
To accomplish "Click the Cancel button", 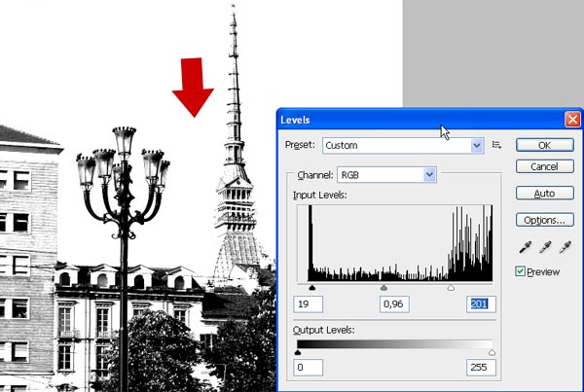I will pos(544,166).
